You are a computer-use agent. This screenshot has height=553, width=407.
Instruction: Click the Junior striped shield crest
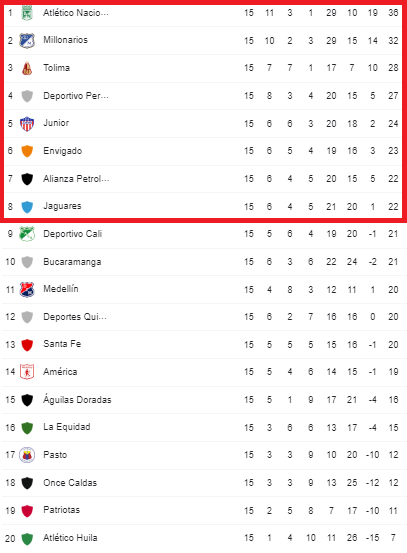pos(27,124)
